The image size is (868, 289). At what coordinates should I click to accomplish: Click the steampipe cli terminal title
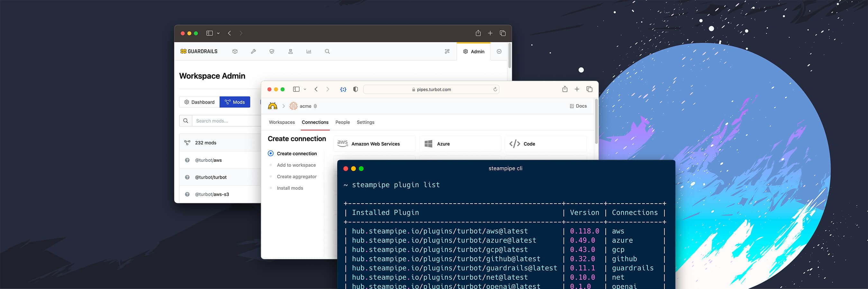[505, 168]
